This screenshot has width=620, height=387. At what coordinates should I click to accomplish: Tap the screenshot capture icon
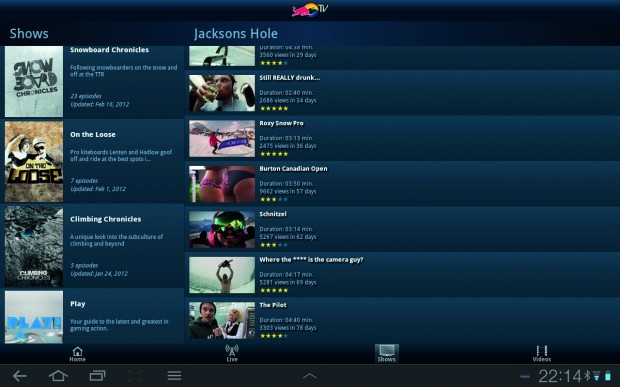(136, 376)
